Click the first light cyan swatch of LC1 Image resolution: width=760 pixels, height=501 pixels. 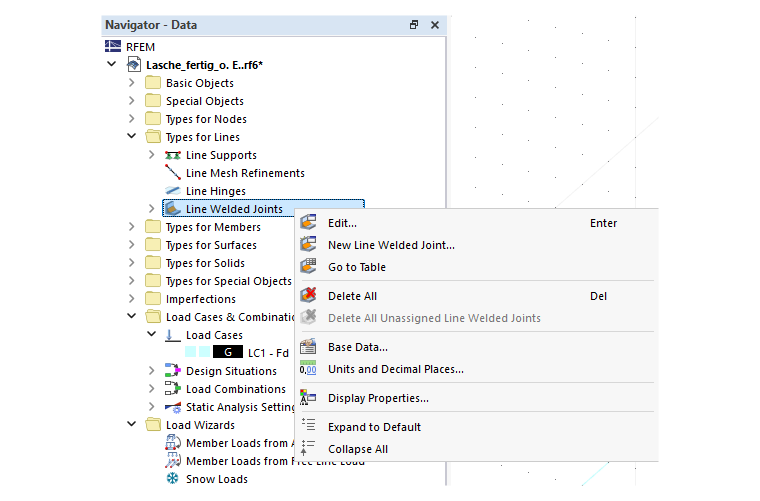pos(190,352)
